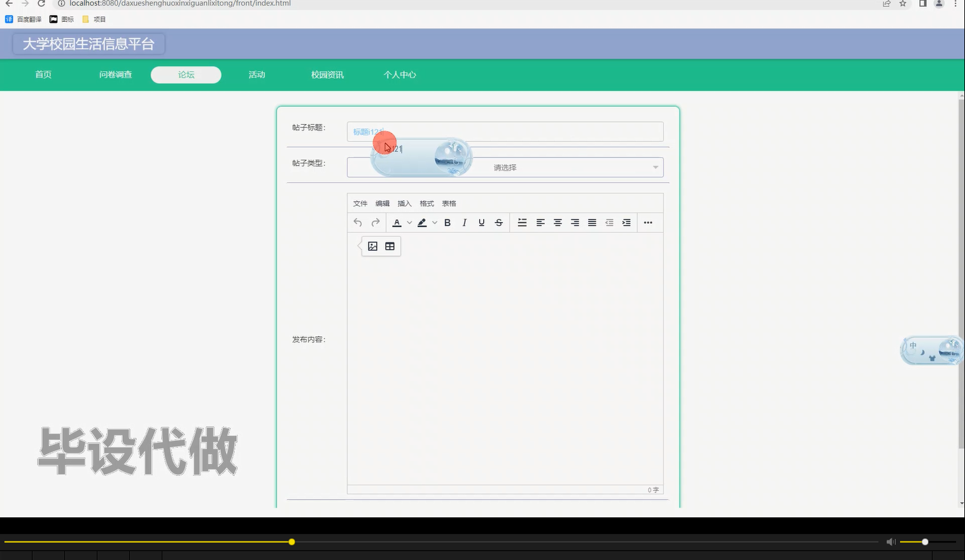Open the 格式 menu in the editor
The height and width of the screenshot is (560, 965).
(426, 203)
